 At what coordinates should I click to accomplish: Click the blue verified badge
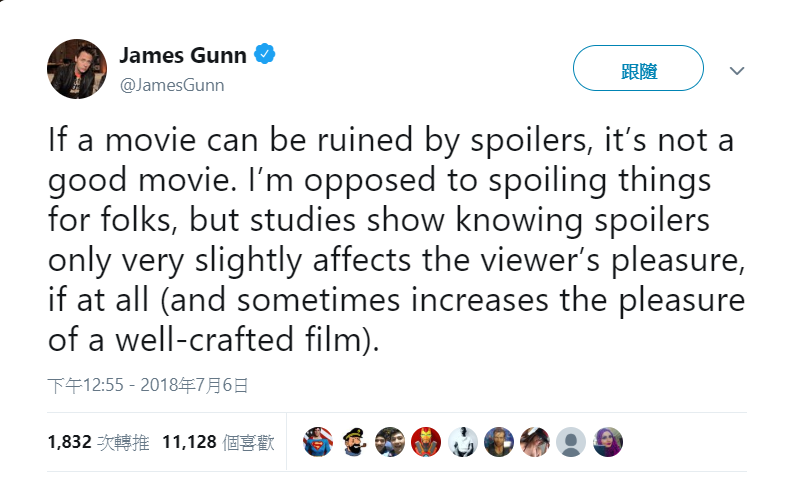coord(264,54)
